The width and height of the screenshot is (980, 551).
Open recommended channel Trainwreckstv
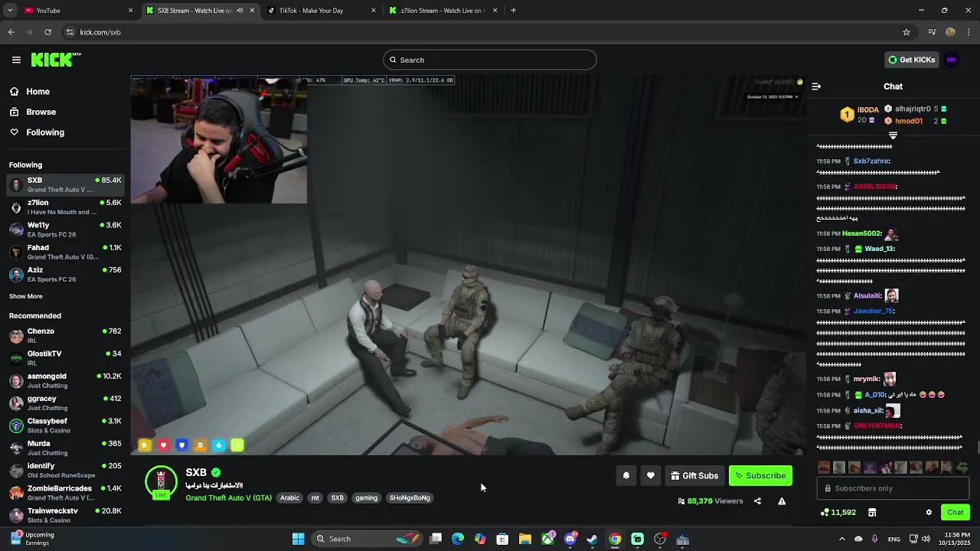(x=65, y=515)
